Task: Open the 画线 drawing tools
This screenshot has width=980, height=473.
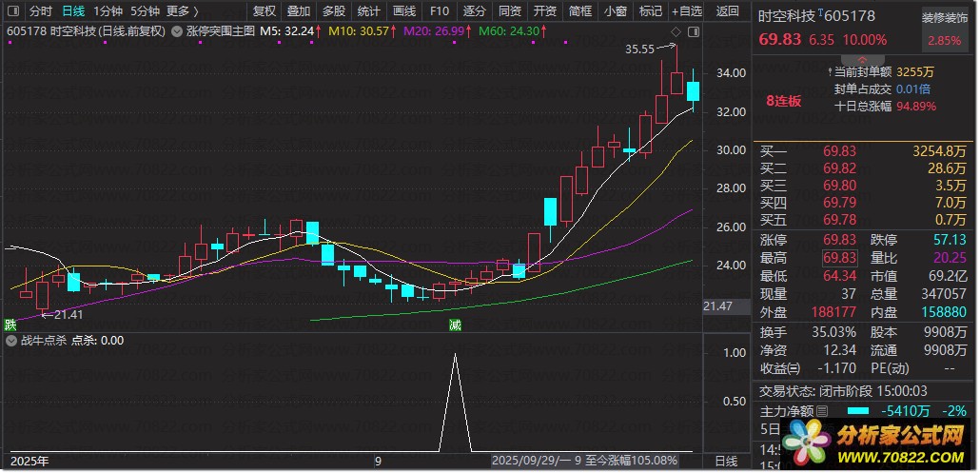Action: [404, 11]
